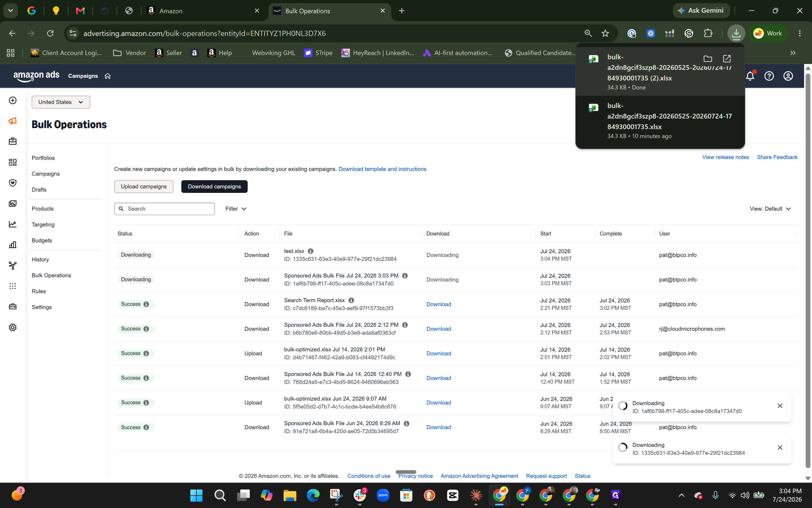Dismiss downloading toast for ID 1335c631
This screenshot has height=508, width=812.
tap(780, 447)
